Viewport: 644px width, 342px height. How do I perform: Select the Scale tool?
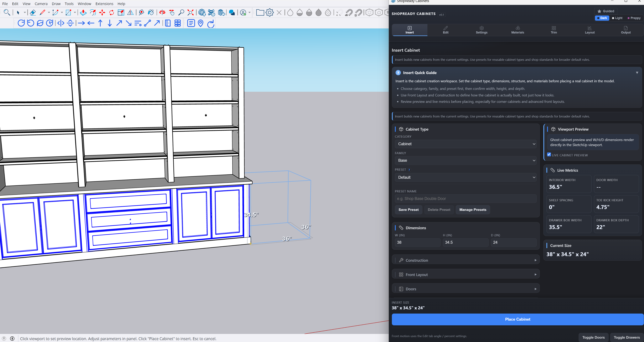tap(121, 12)
